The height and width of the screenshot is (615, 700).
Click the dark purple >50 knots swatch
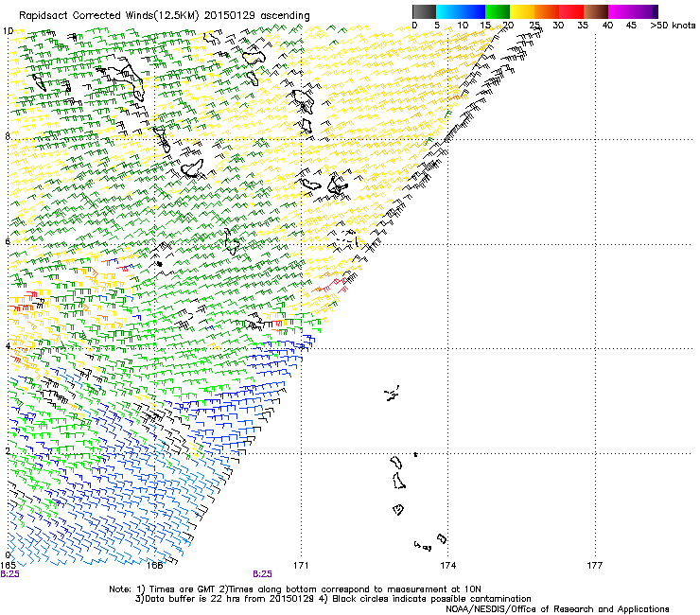[656, 11]
